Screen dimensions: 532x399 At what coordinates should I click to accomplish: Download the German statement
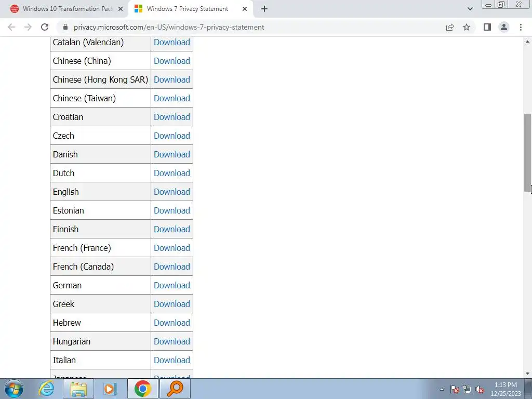(171, 285)
